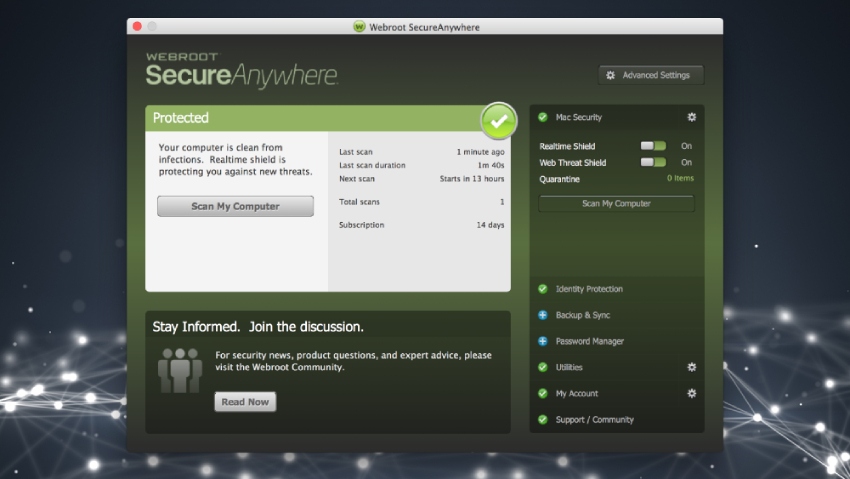Click the 'Last scan' value '1 minute ago'
Screen dimensions: 850x479
pyautogui.click(x=480, y=152)
